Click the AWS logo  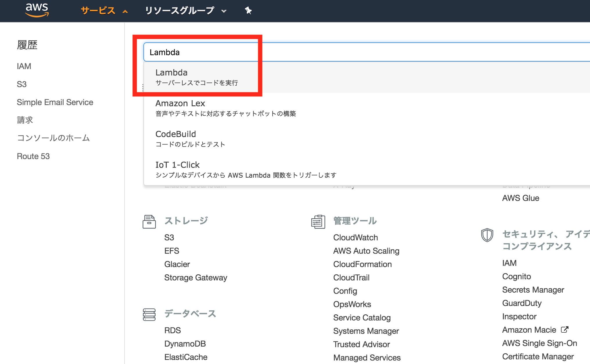click(37, 10)
